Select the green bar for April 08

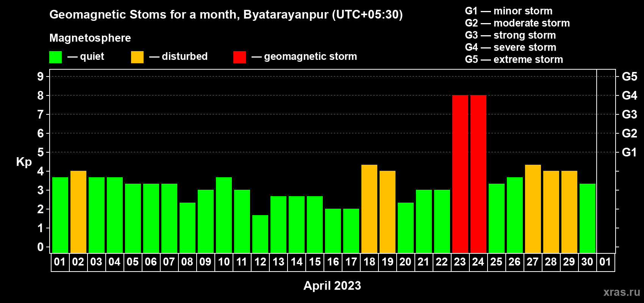[x=188, y=228]
